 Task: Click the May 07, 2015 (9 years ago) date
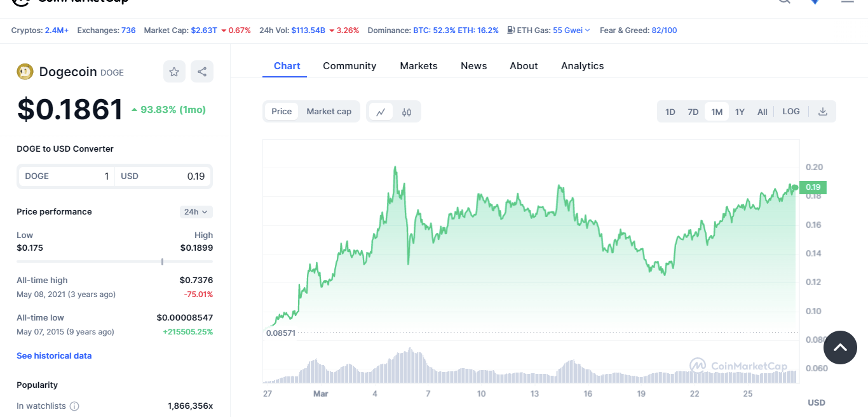[65, 332]
